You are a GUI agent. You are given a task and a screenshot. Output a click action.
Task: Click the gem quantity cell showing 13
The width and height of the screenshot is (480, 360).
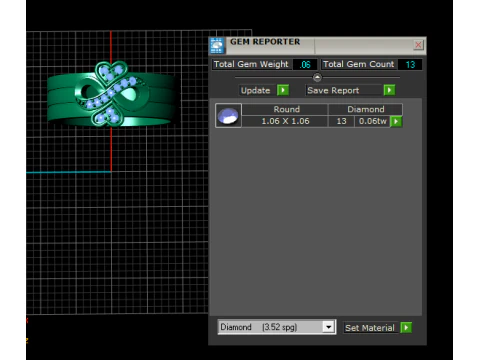341,121
